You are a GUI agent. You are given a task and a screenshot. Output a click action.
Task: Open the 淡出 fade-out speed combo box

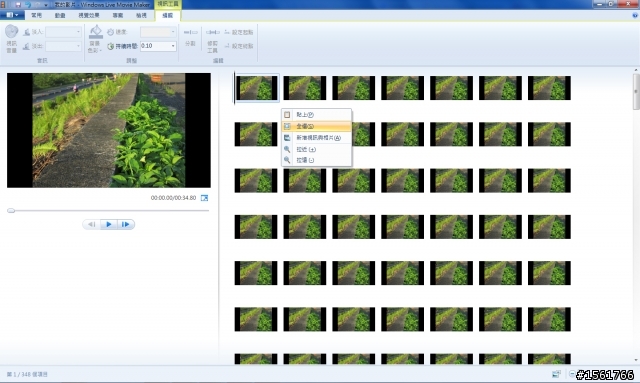[x=63, y=46]
